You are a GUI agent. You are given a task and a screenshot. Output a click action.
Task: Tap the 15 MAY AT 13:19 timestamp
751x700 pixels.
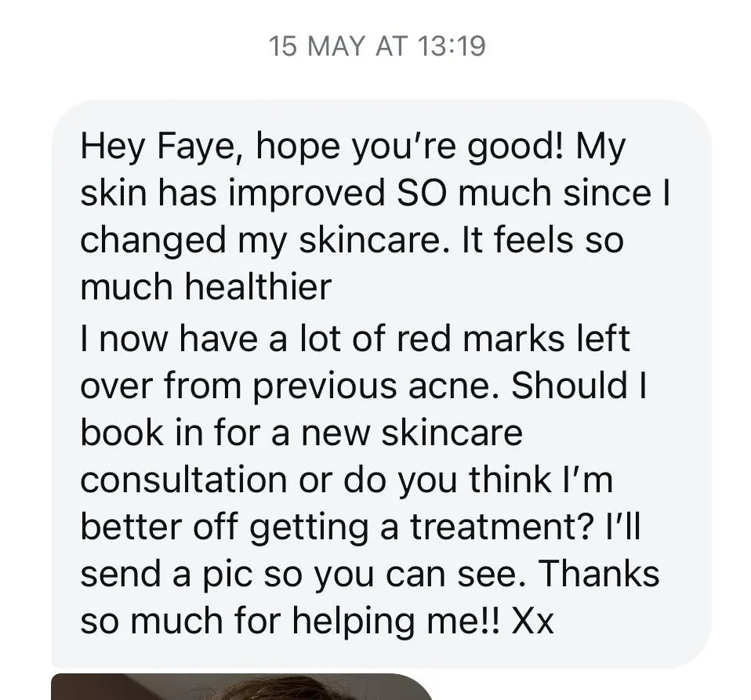[x=377, y=46]
